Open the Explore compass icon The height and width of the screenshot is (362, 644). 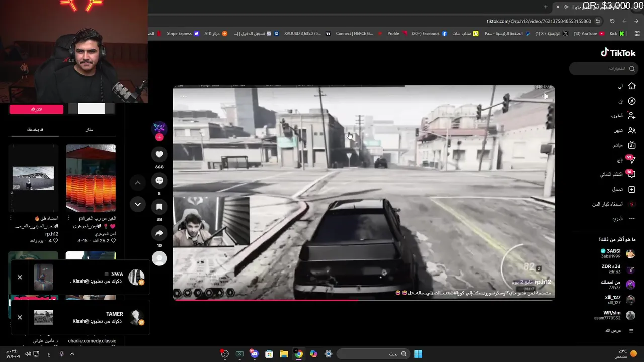click(x=632, y=101)
